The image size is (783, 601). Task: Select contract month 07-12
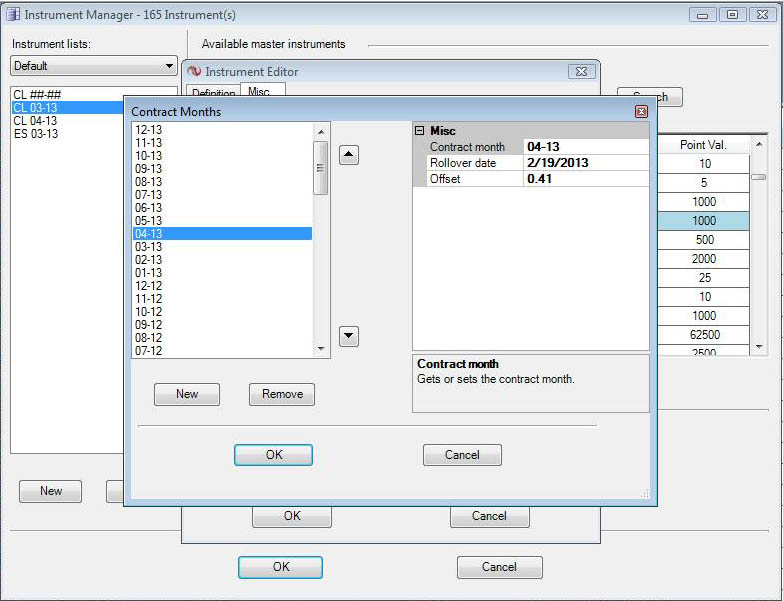click(223, 350)
